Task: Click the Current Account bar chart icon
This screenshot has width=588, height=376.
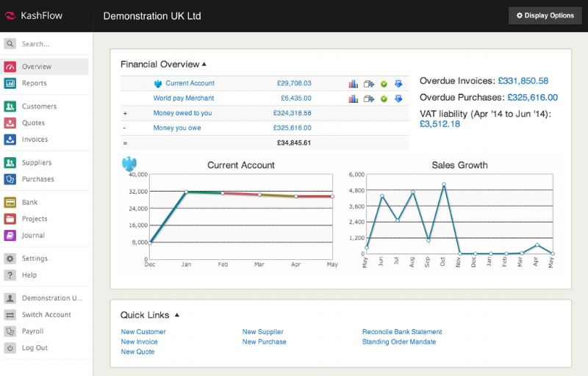Action: [x=354, y=84]
